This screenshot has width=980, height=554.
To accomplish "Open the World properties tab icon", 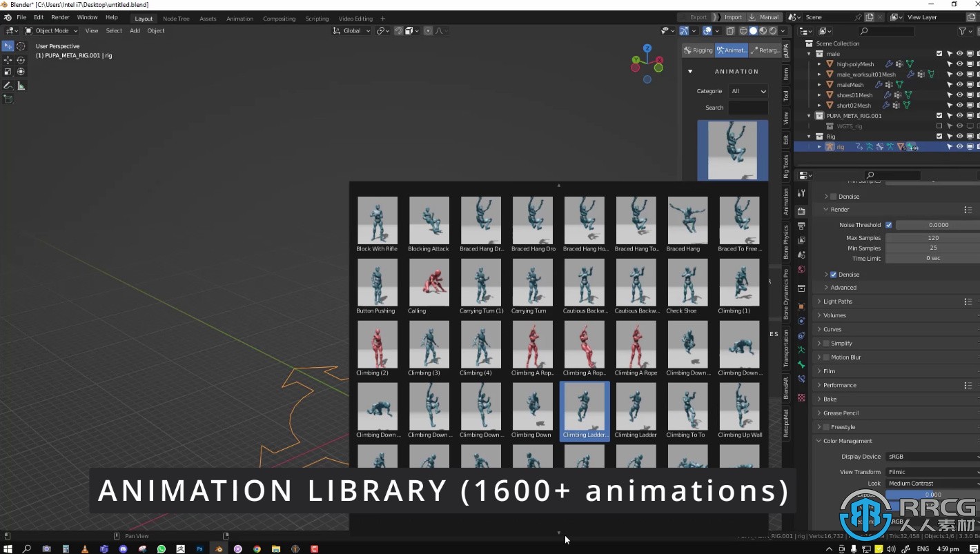I will [801, 270].
